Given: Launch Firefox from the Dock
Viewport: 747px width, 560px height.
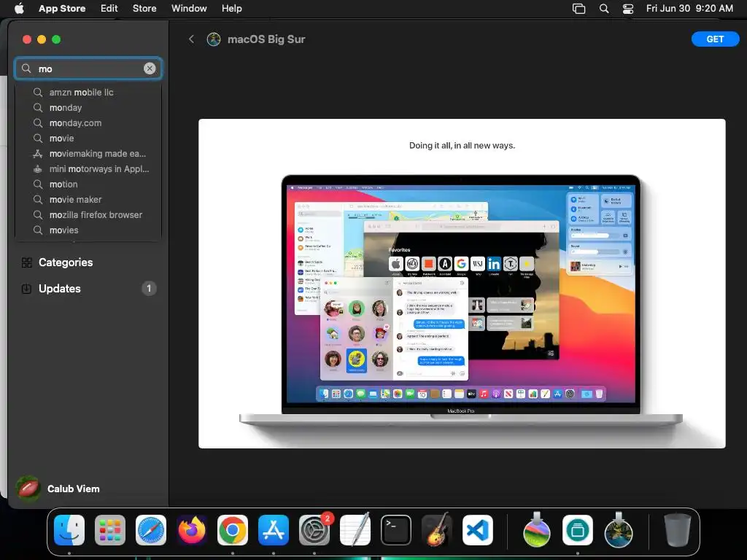Looking at the screenshot, I should (x=192, y=530).
